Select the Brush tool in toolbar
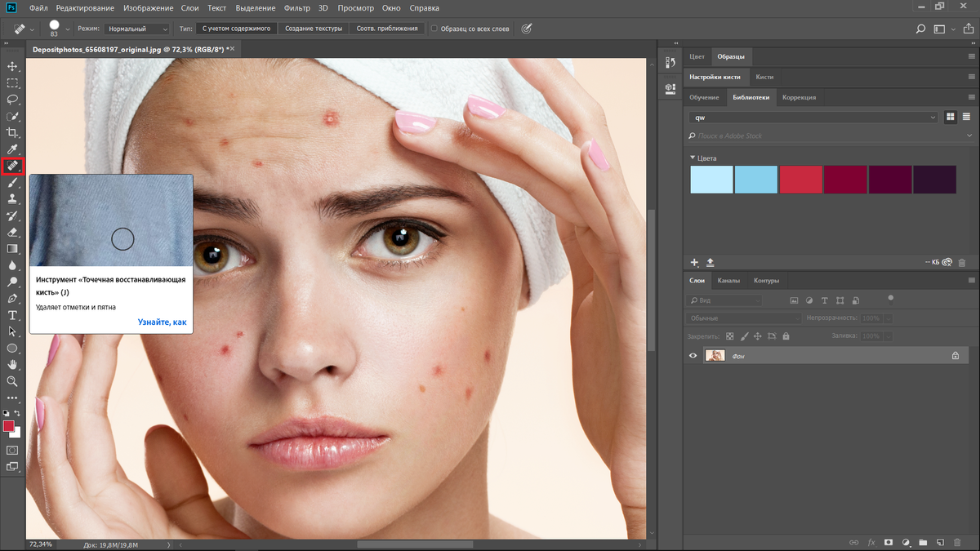The height and width of the screenshot is (551, 980). coord(12,183)
